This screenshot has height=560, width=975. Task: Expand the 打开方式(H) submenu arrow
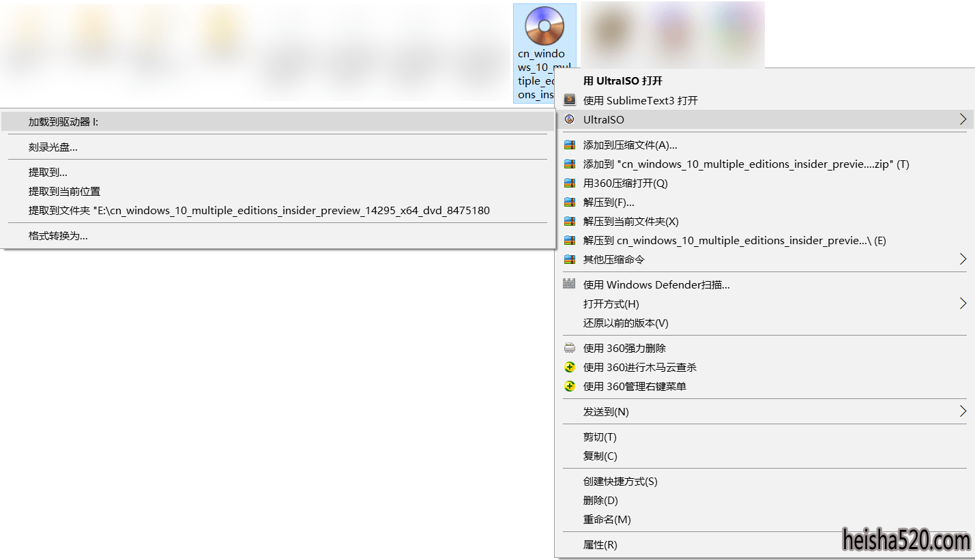pyautogui.click(x=963, y=304)
